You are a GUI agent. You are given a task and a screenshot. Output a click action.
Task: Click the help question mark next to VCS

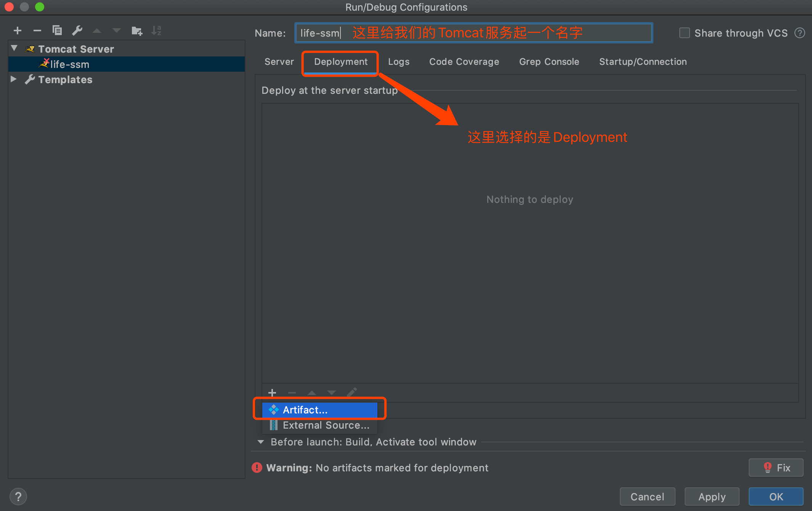click(x=799, y=33)
